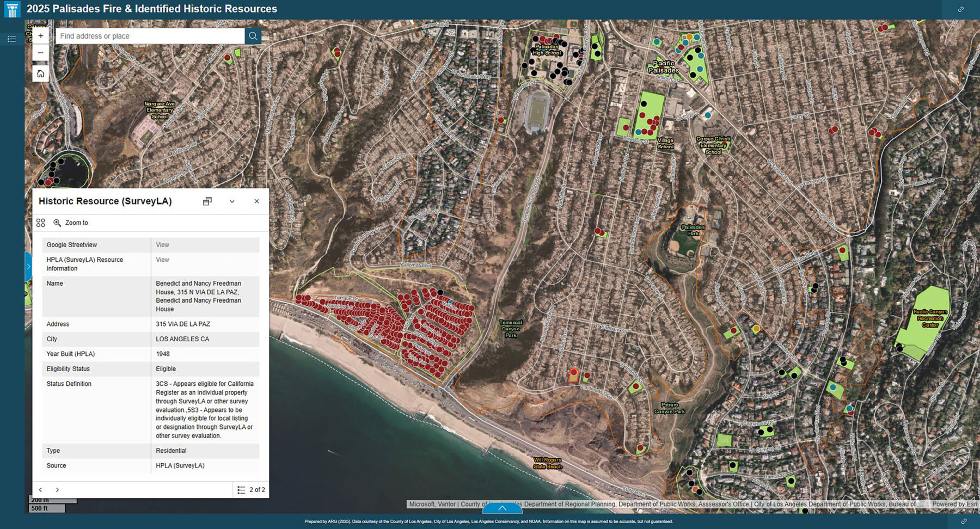Close the Historic Resource popup
Image resolution: width=980 pixels, height=529 pixels.
256,201
